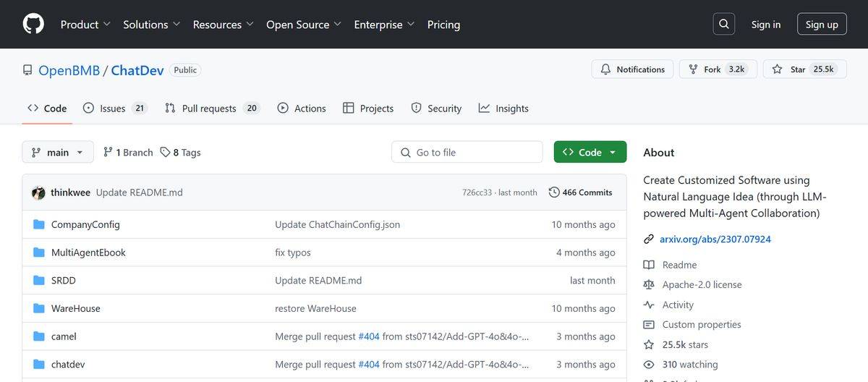Open the 466 Commits link
Image resolution: width=868 pixels, height=382 pixels.
point(580,192)
